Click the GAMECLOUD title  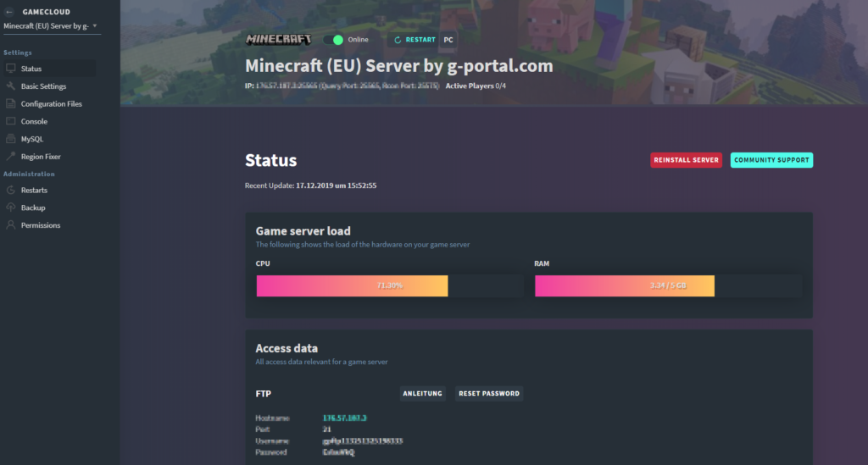click(46, 12)
